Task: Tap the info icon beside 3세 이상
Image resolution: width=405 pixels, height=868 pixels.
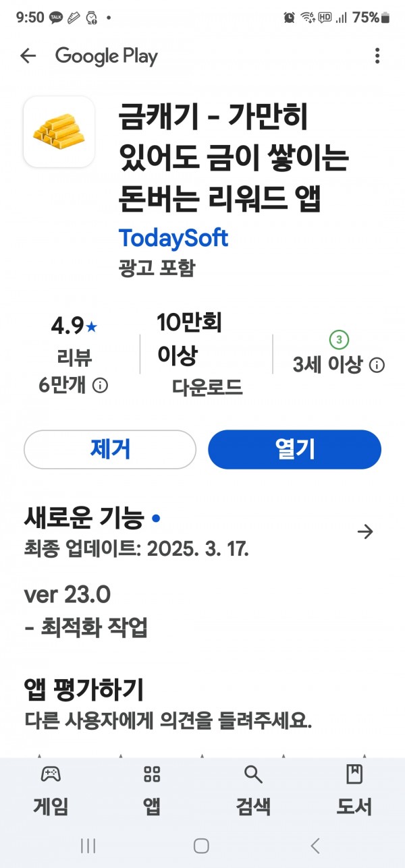Action: click(x=377, y=366)
